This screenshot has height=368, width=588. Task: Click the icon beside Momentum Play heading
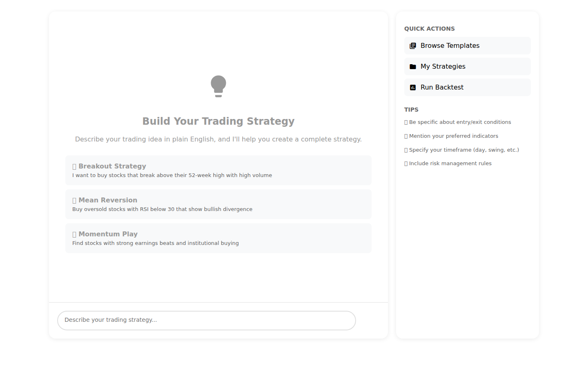(x=74, y=234)
